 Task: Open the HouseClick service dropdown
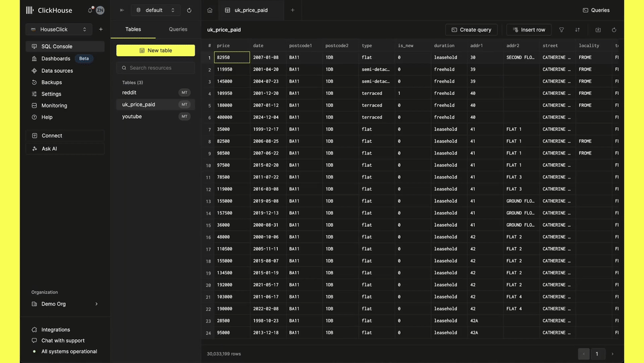pos(58,29)
